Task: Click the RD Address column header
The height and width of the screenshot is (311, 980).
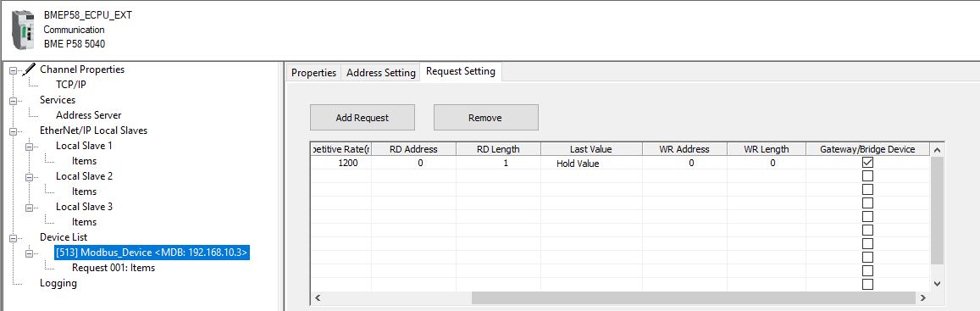Action: pyautogui.click(x=413, y=149)
